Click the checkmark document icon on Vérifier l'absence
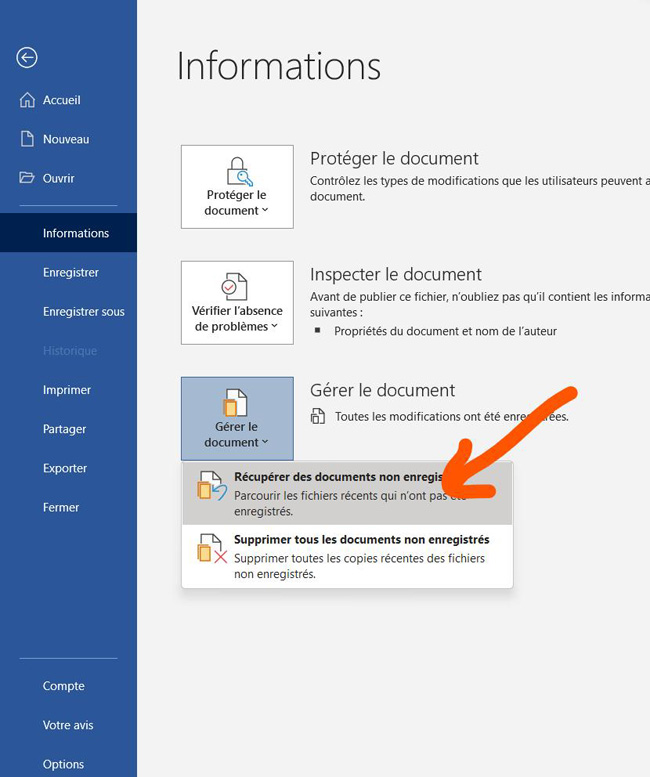The width and height of the screenshot is (650, 777). point(234,286)
